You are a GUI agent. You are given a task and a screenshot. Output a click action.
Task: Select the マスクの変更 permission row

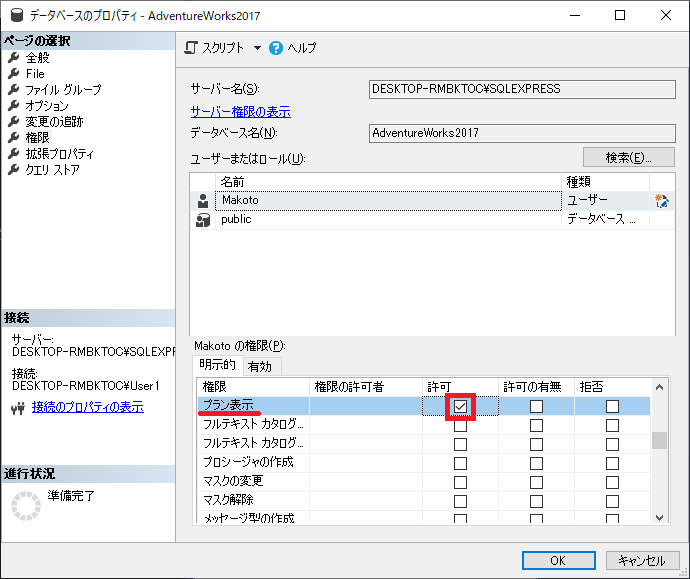click(x=423, y=482)
